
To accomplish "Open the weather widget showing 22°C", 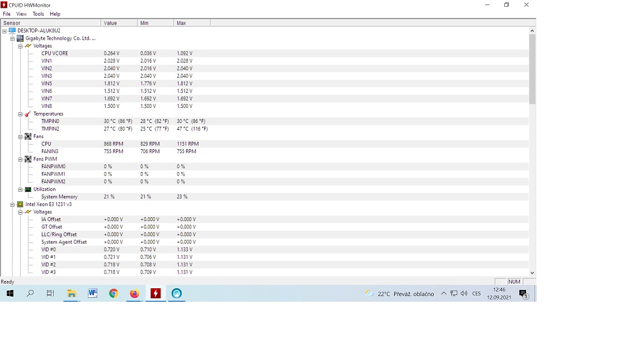I will pyautogui.click(x=400, y=294).
